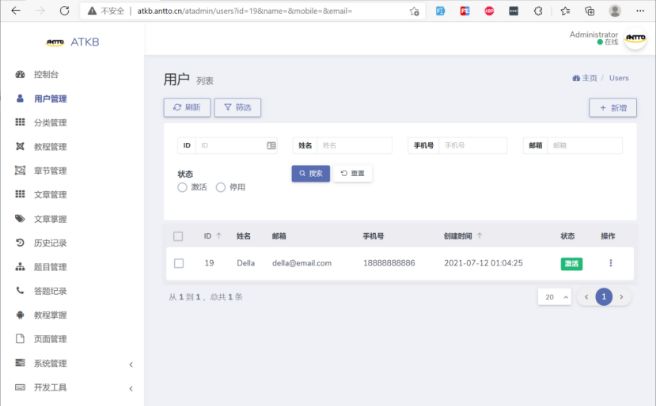
Task: Open the per-page 20 dropdown
Action: pyautogui.click(x=555, y=297)
